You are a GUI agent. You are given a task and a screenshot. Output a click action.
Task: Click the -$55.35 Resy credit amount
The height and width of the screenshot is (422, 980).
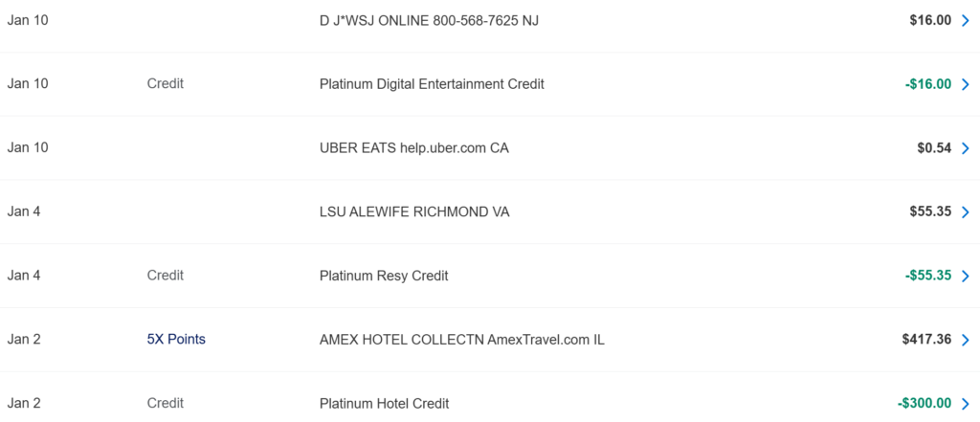pos(927,277)
